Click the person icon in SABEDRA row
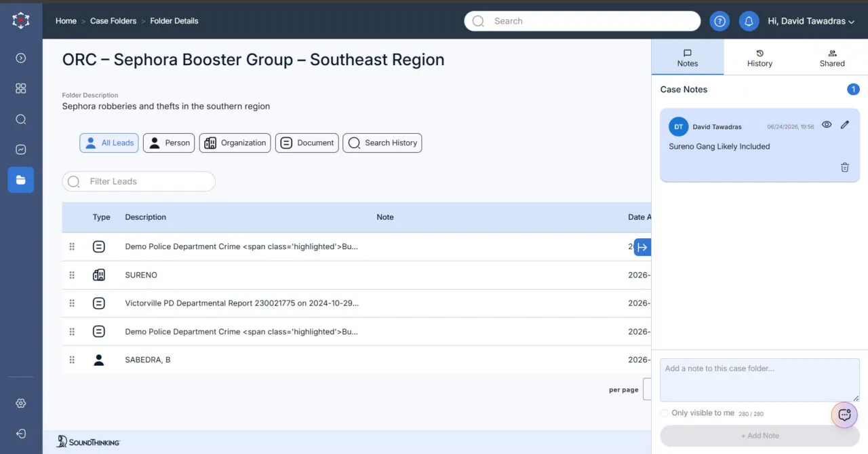 [x=99, y=360]
